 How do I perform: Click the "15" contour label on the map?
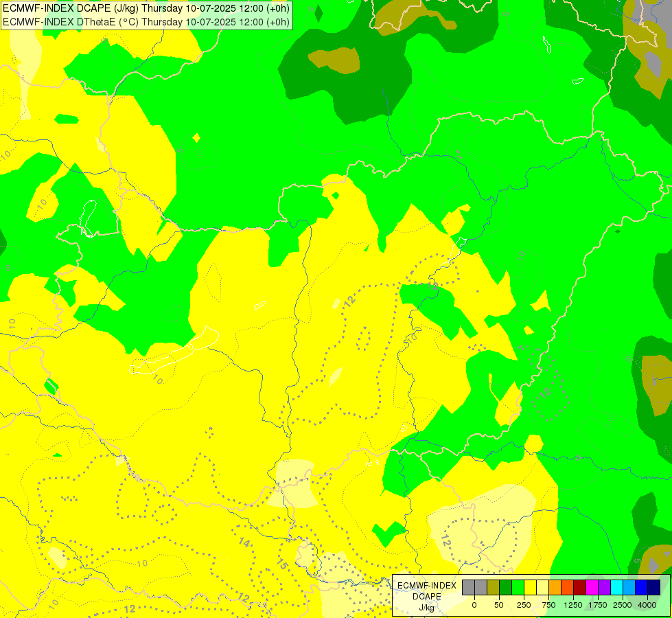pyautogui.click(x=281, y=564)
